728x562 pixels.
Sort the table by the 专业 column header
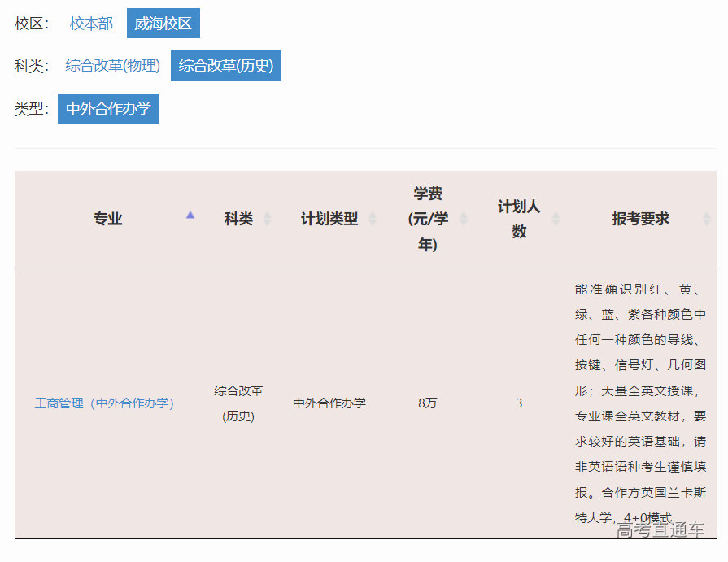point(108,218)
